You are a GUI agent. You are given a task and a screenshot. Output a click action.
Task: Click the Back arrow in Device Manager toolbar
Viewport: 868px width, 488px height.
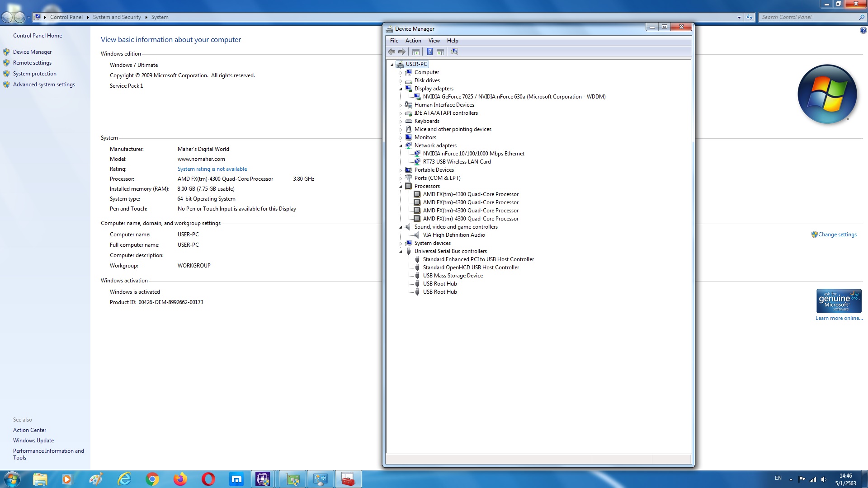[392, 52]
